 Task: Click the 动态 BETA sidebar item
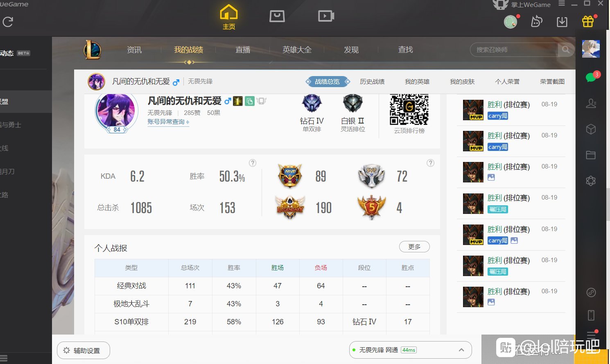tap(15, 53)
